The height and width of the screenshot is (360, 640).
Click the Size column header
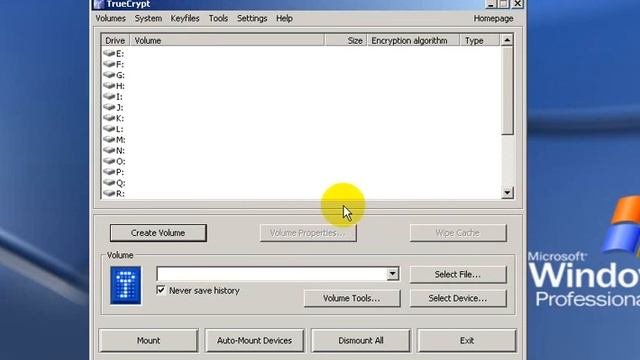346,40
